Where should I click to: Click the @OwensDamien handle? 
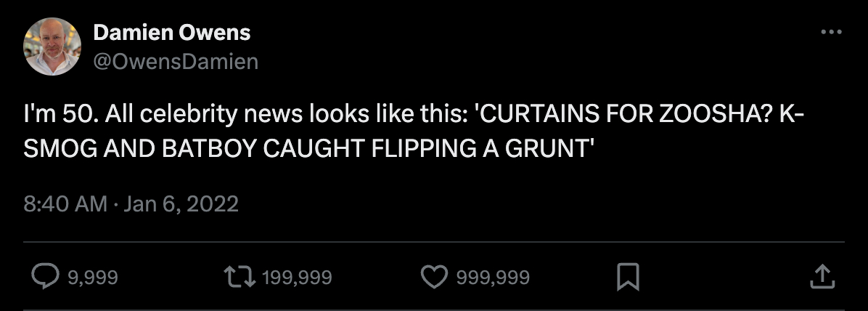176,62
